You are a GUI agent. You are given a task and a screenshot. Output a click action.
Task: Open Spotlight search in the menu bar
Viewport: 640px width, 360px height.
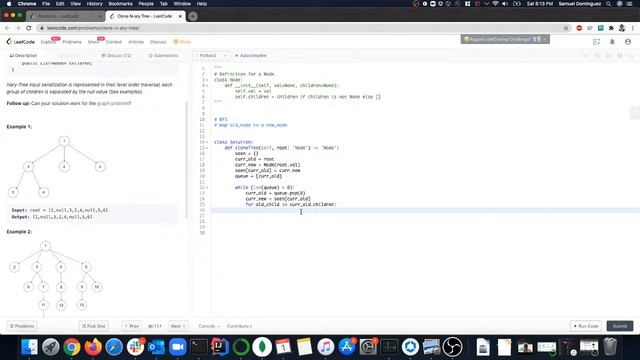coord(608,4)
